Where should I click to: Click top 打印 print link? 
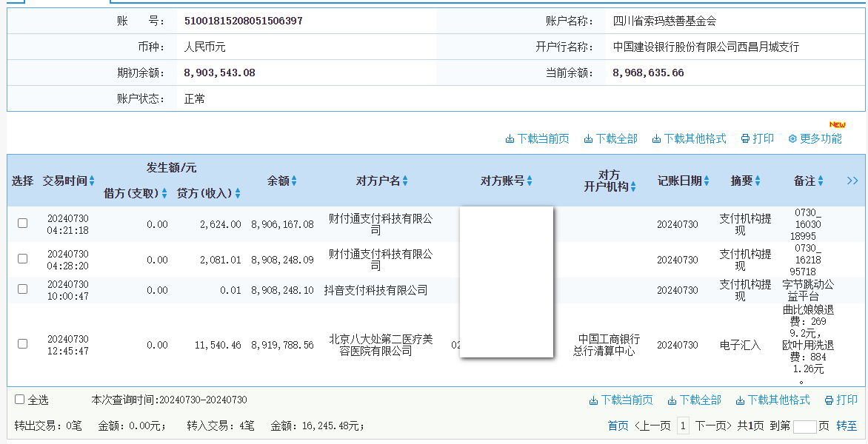point(758,139)
